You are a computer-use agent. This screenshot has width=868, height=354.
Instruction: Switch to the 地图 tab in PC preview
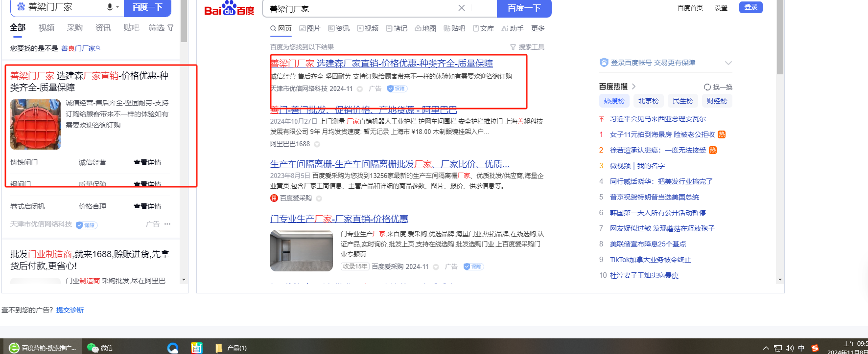pos(425,28)
